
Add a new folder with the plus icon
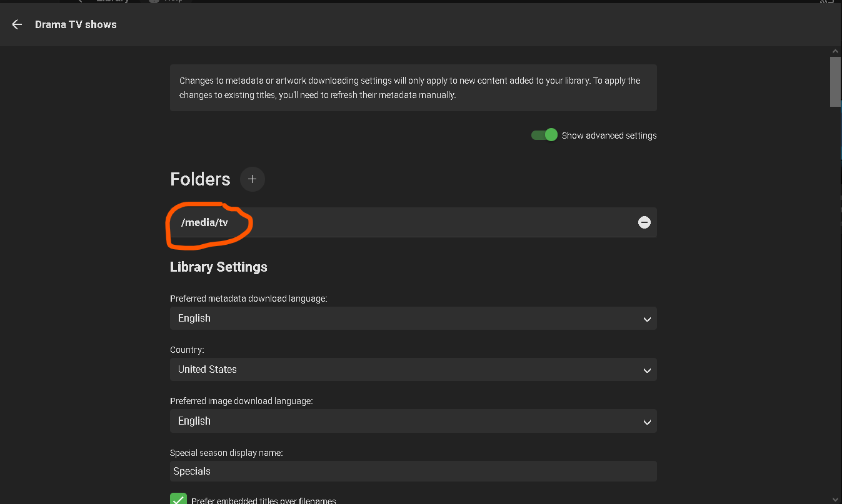252,179
